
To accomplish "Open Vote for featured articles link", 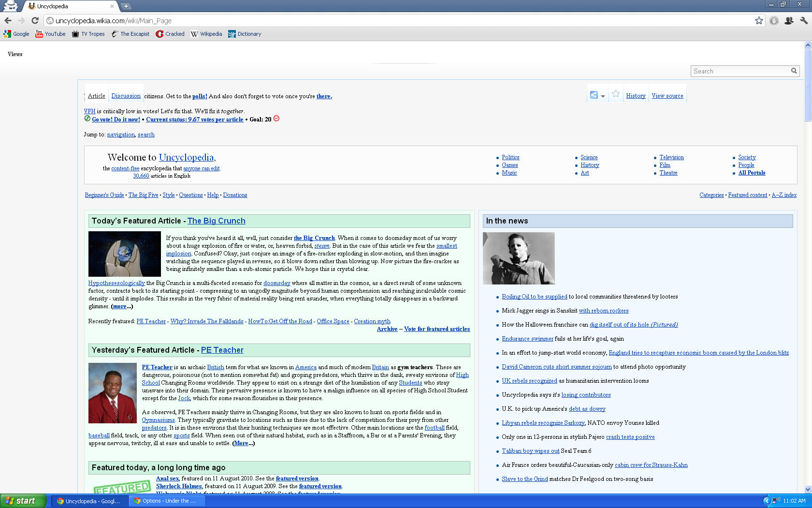I will 436,329.
